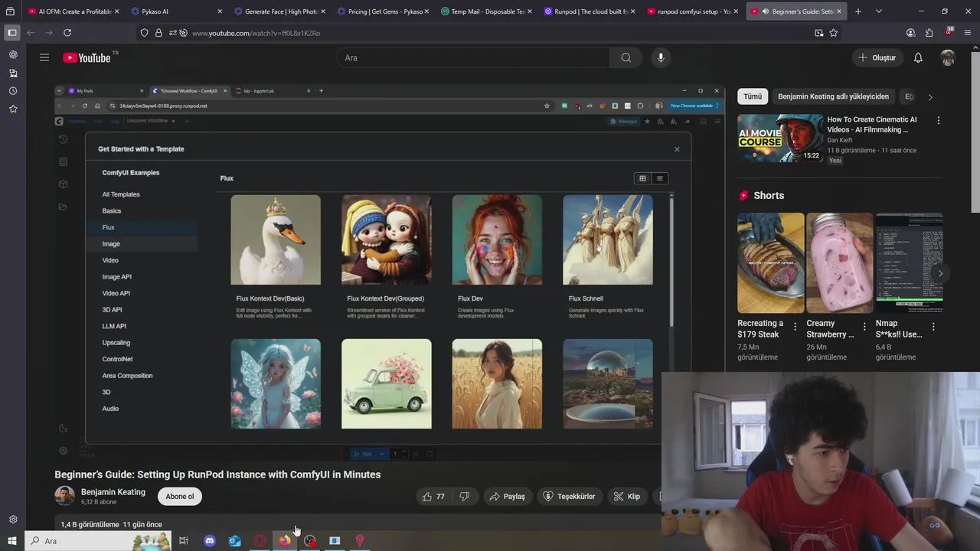Switch to the runpod comfyui setup tab
Image resolution: width=980 pixels, height=551 pixels.
point(694,11)
